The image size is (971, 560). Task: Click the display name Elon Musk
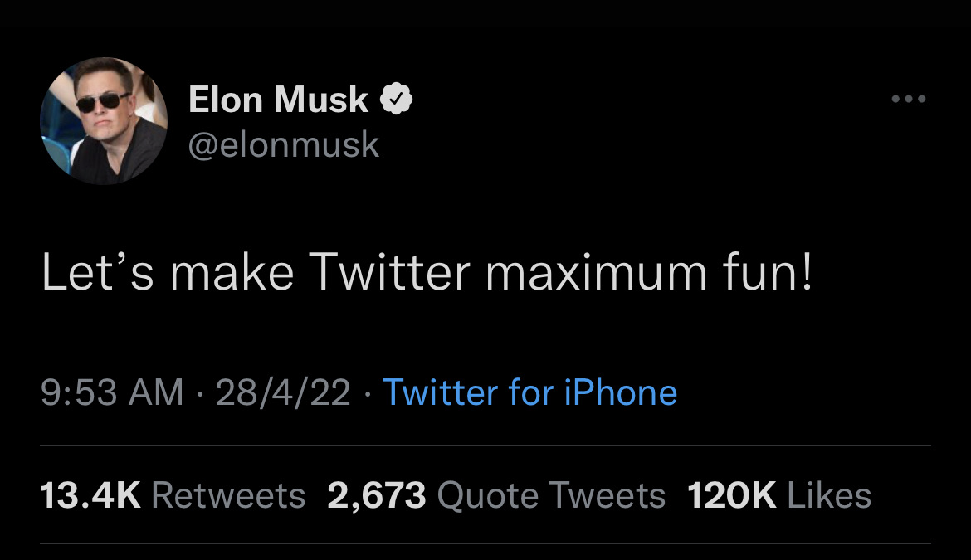278,100
